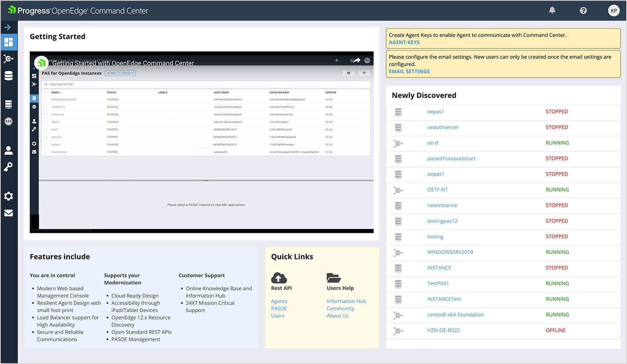
Task: Open the users icon in sidebar
Action: [x=8, y=150]
